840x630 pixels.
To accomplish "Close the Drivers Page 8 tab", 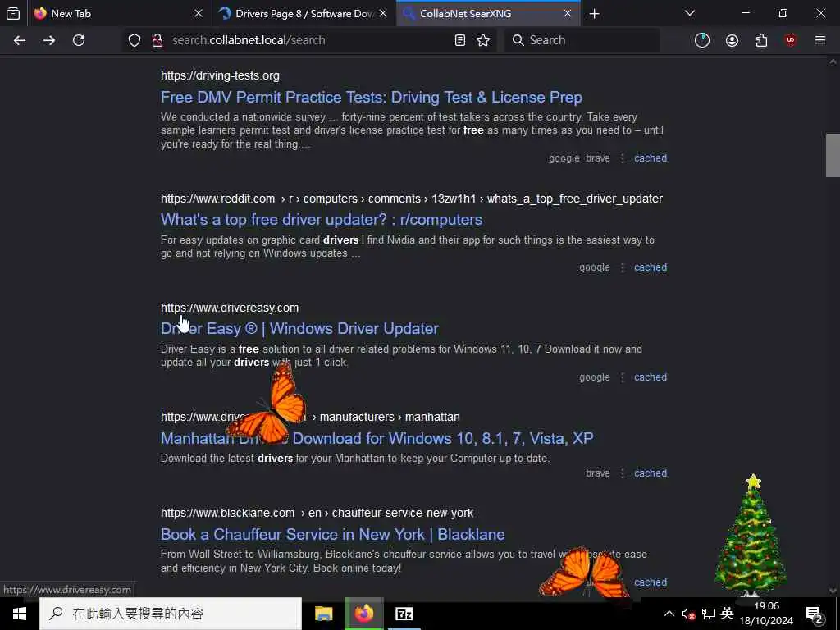I will (x=383, y=13).
